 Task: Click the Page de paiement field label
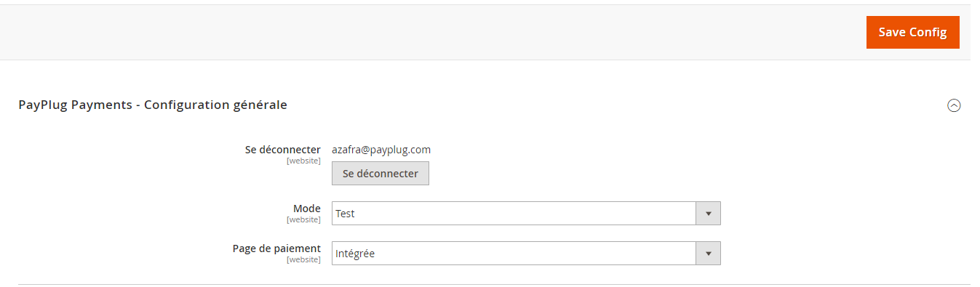point(276,248)
